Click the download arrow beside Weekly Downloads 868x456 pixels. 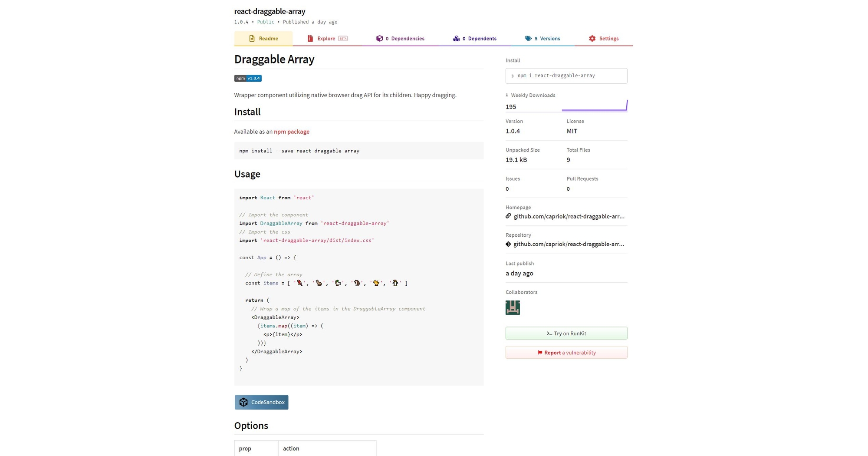(506, 95)
